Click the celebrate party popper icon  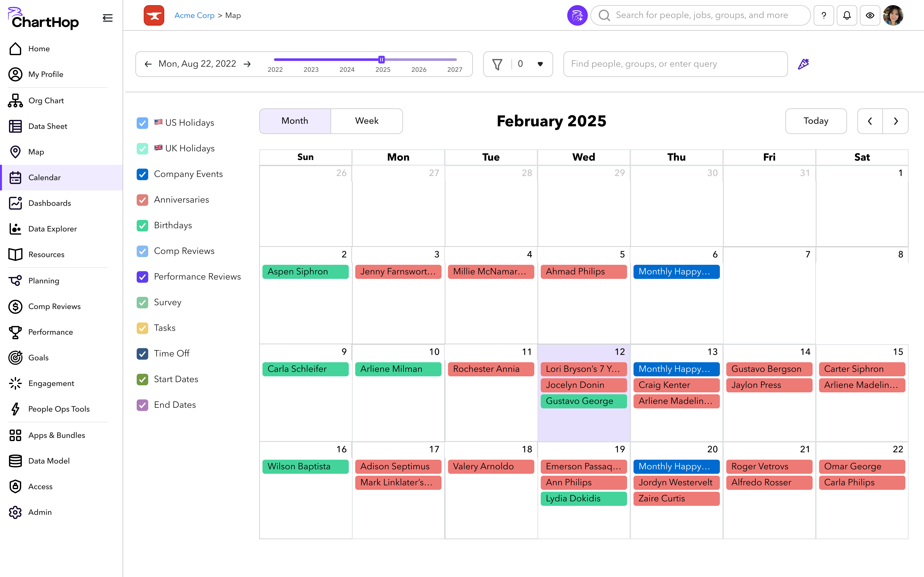[x=803, y=64]
